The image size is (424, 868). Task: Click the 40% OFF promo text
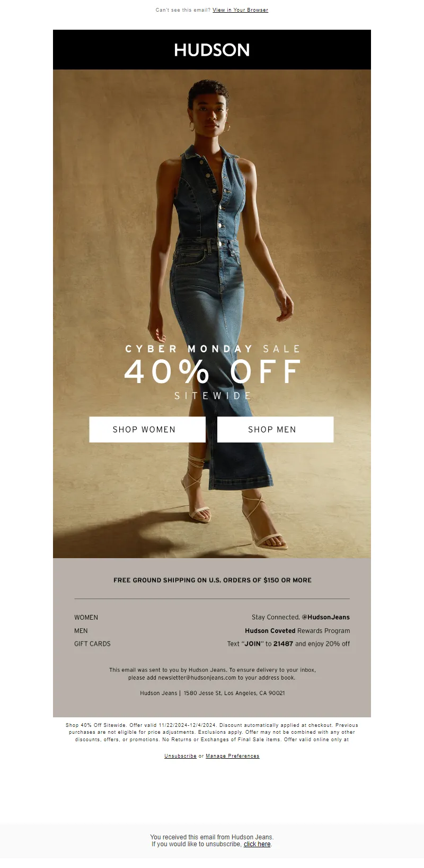(213, 371)
